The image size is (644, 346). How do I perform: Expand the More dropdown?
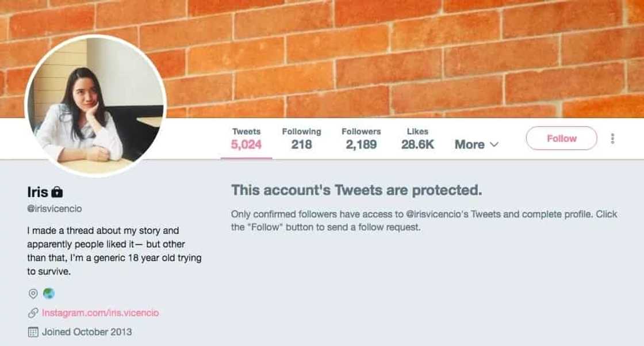tap(477, 145)
